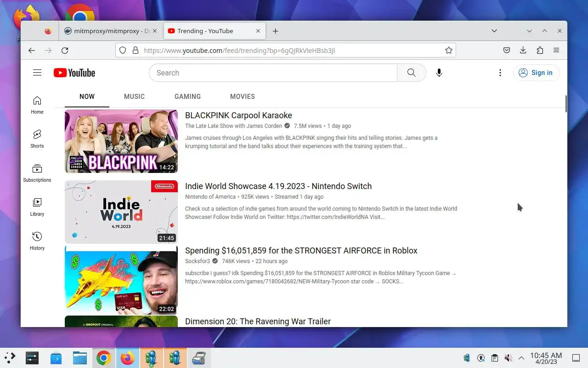Open the file manager from the taskbar
The height and width of the screenshot is (368, 588).
tap(80, 358)
